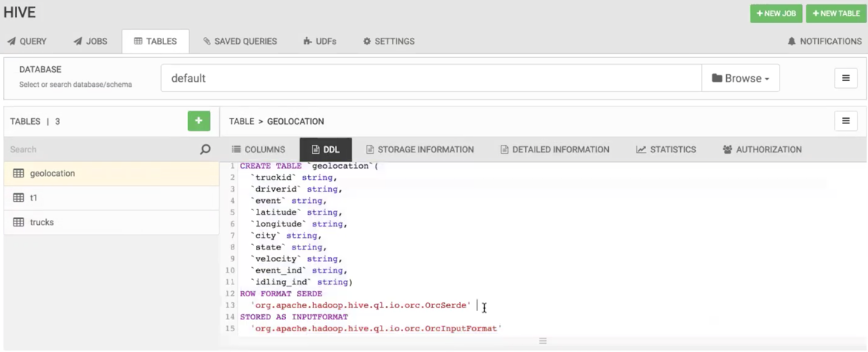Select the t1 table
This screenshot has width=868, height=352.
(x=111, y=198)
